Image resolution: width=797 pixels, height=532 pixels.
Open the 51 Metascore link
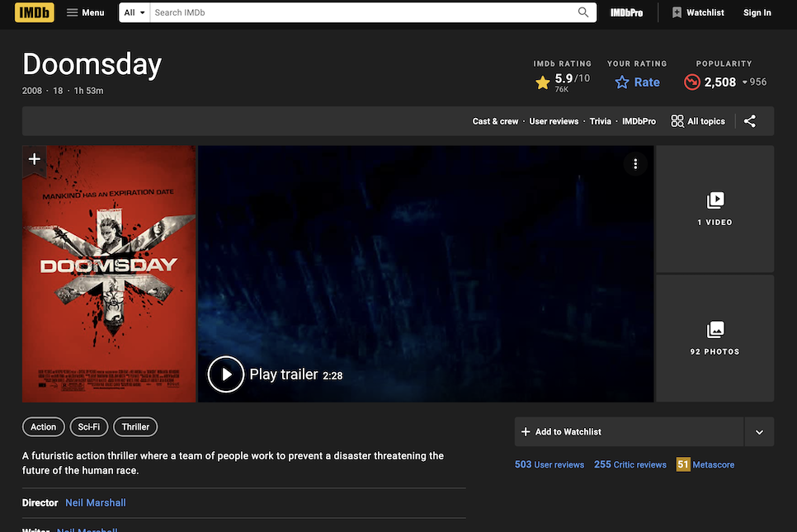point(705,464)
